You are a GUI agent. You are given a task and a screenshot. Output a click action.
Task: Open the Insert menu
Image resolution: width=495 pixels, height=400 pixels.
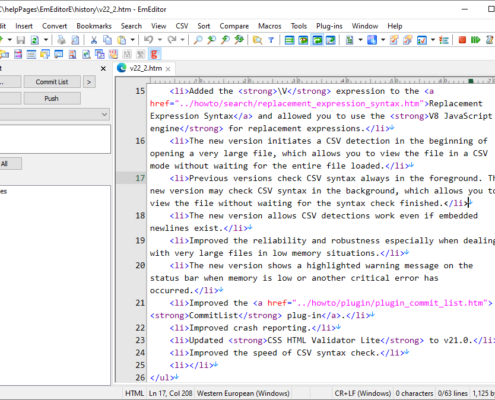24,26
